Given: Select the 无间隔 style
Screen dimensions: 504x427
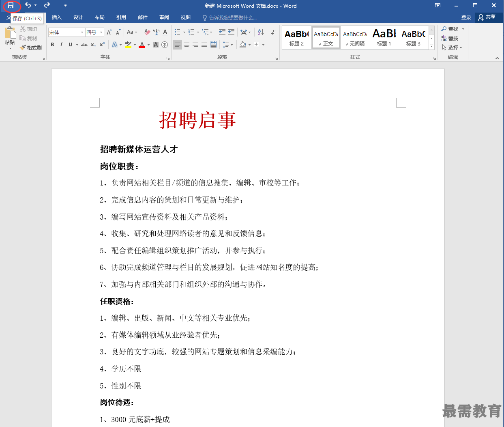Looking at the screenshot, I should click(355, 38).
